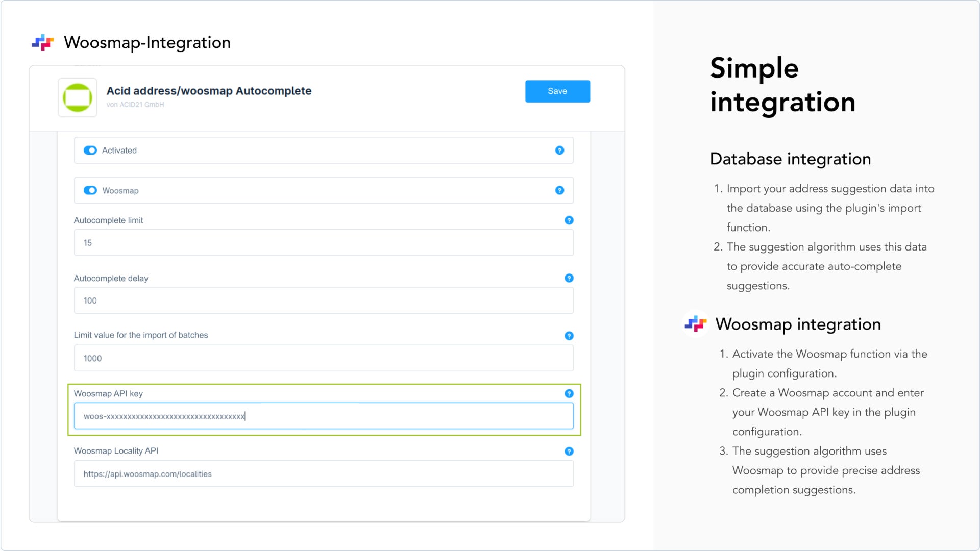
Task: Click the 'von ACID21 GmbH' vendor text
Action: pyautogui.click(x=135, y=105)
